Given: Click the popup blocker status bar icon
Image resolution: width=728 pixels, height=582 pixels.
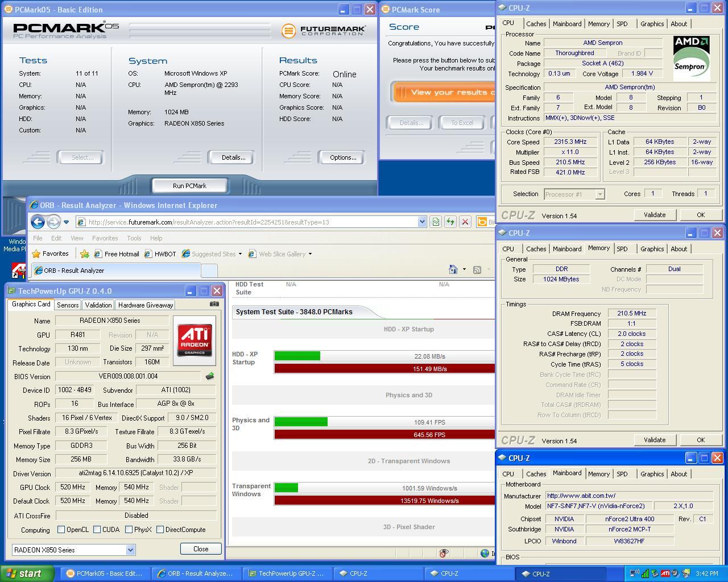Looking at the screenshot, I should 444,553.
